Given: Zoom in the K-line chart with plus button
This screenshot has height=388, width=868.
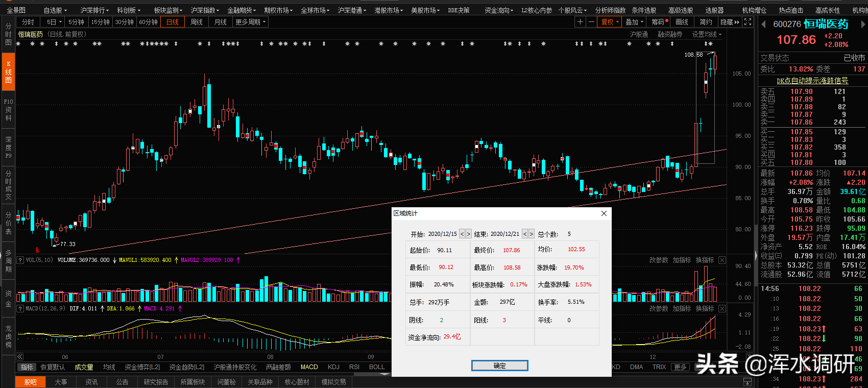Looking at the screenshot, I should [x=580, y=22].
